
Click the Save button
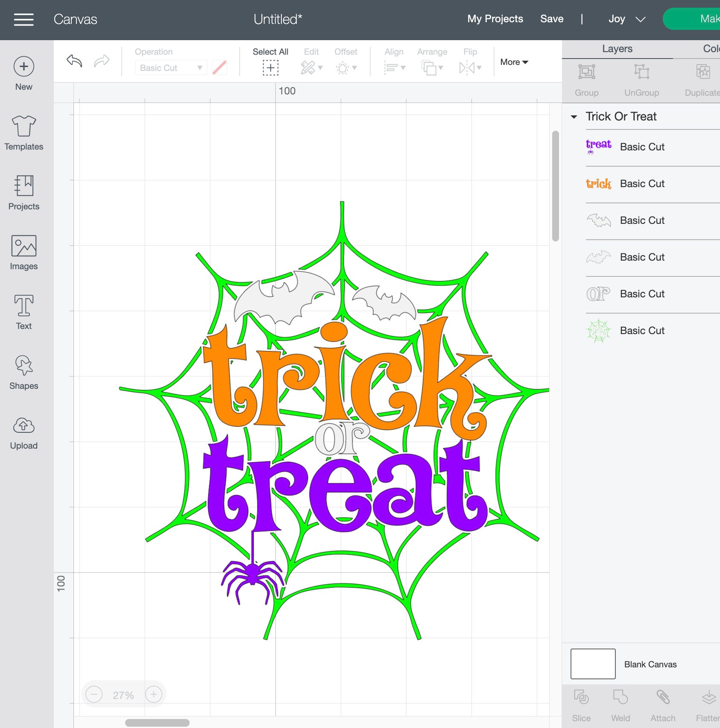(x=552, y=19)
